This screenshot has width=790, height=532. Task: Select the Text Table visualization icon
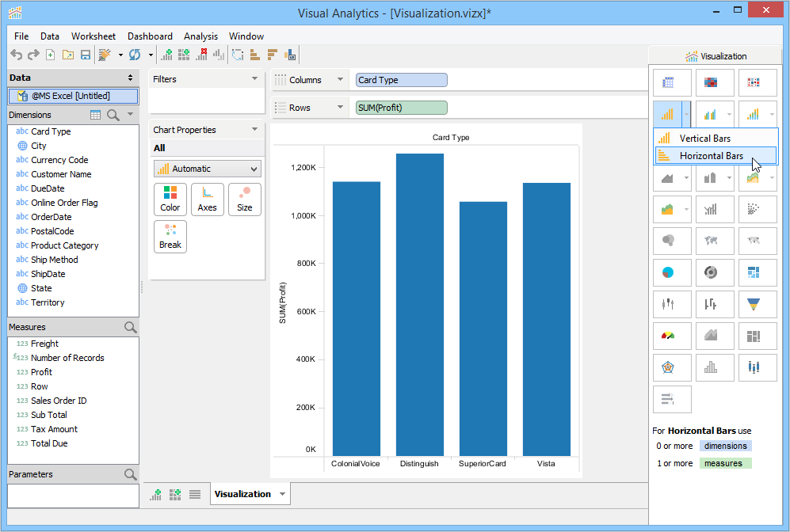(x=668, y=82)
